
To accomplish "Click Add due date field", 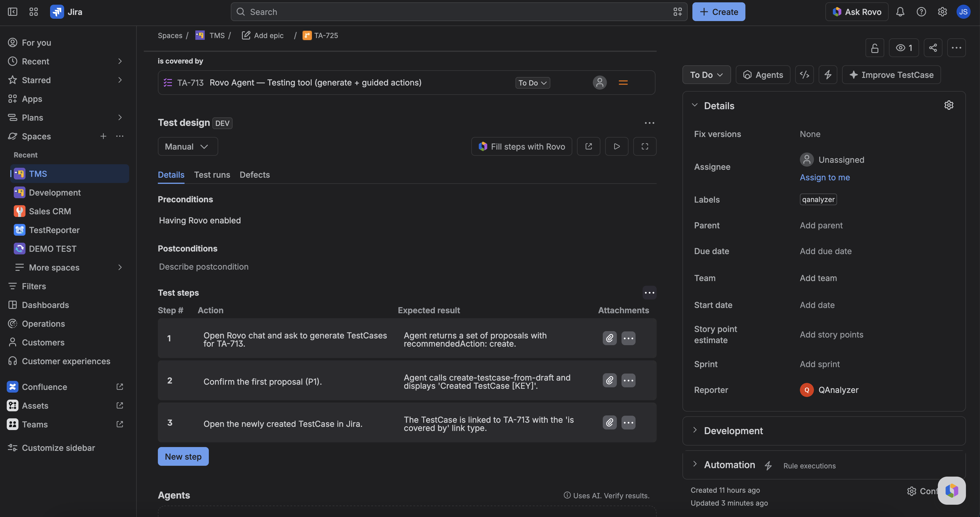I will tap(826, 251).
